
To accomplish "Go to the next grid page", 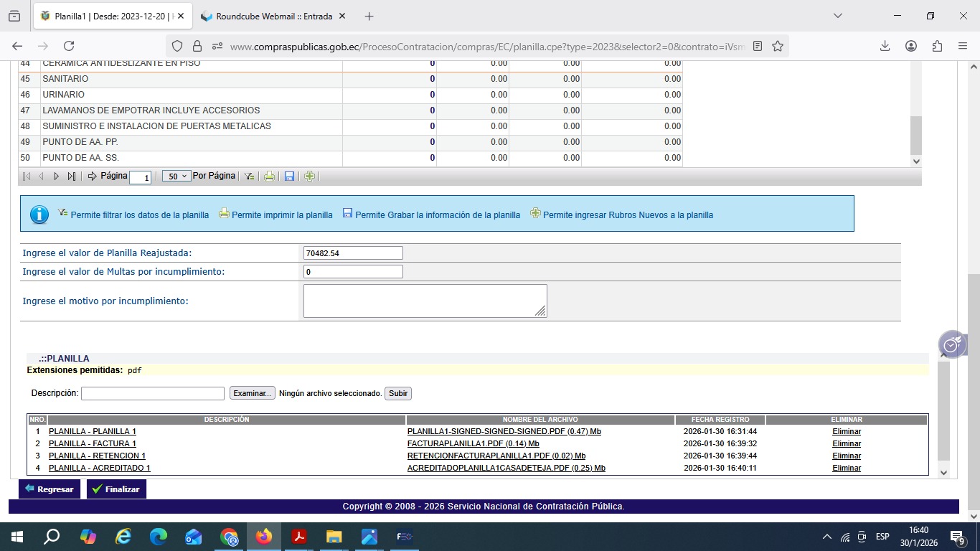I will [56, 176].
